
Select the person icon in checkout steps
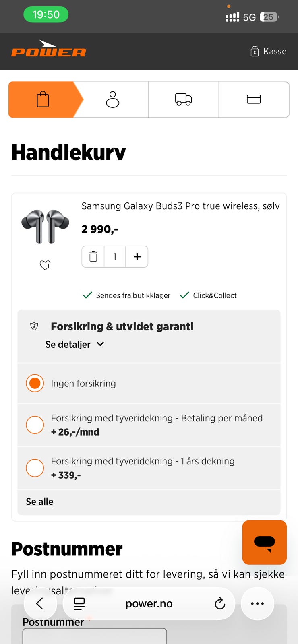click(x=113, y=99)
